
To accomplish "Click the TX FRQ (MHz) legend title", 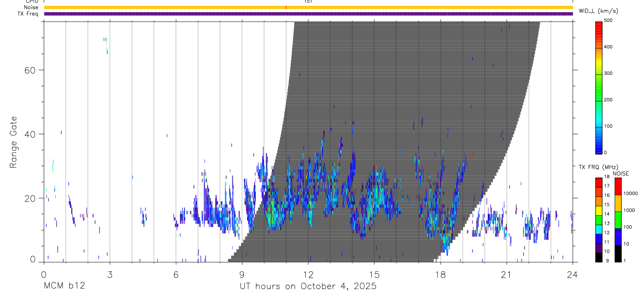I will [597, 167].
